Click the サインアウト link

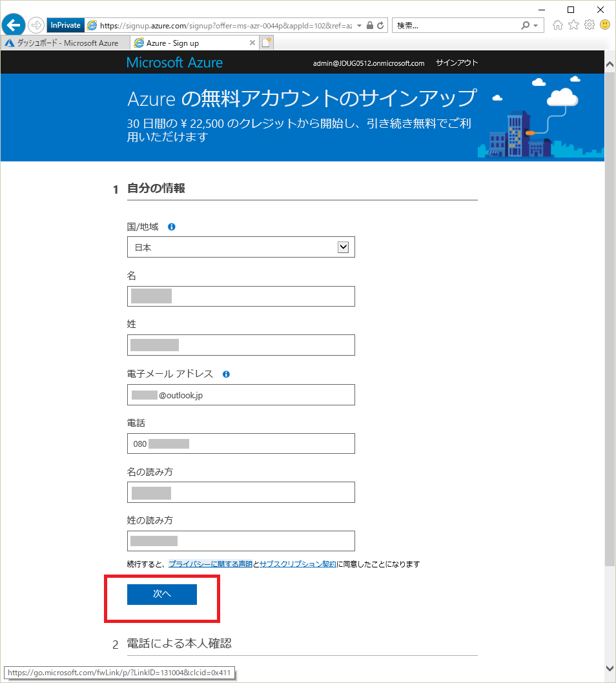pyautogui.click(x=457, y=63)
